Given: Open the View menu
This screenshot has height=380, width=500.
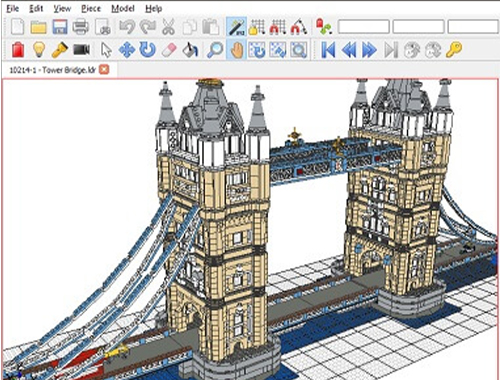Looking at the screenshot, I should (x=62, y=8).
